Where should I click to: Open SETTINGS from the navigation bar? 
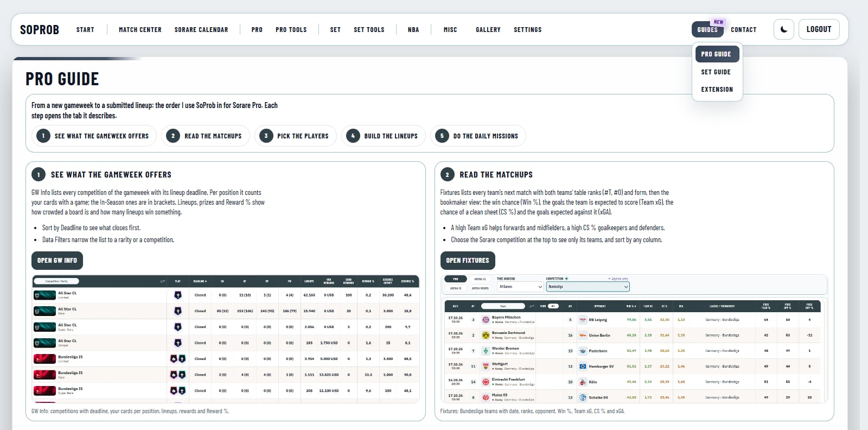coord(528,29)
